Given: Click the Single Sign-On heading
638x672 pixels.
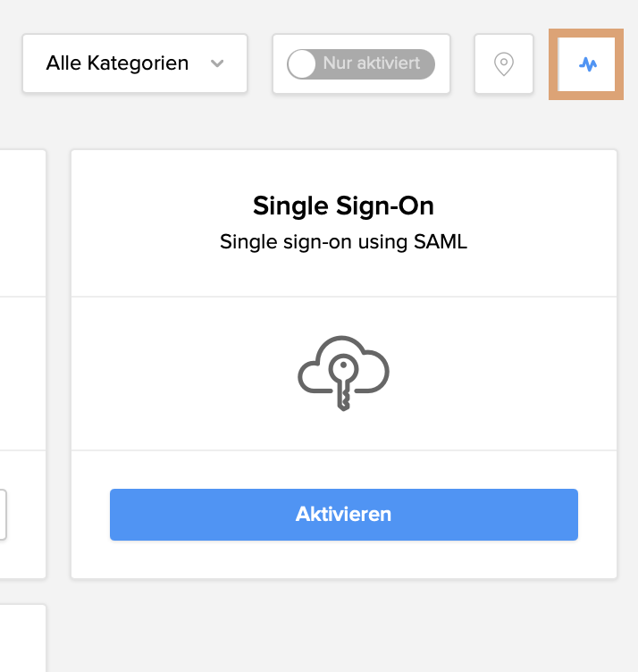Looking at the screenshot, I should pyautogui.click(x=343, y=206).
